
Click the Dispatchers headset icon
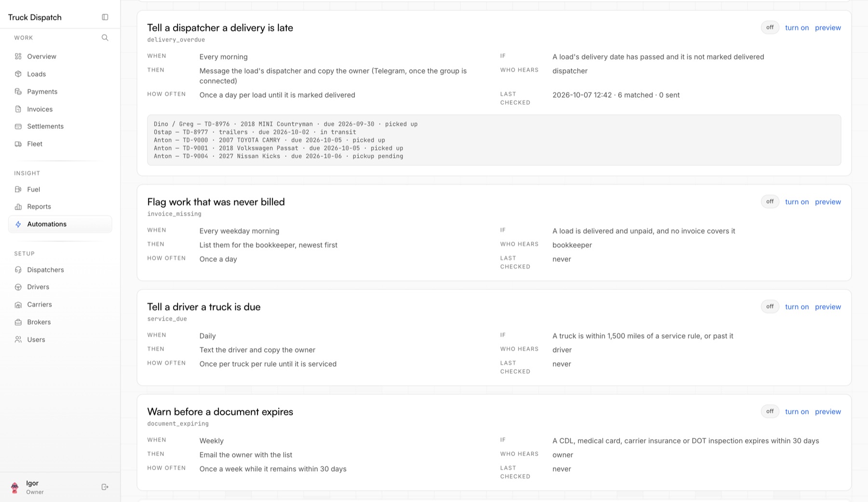point(18,270)
